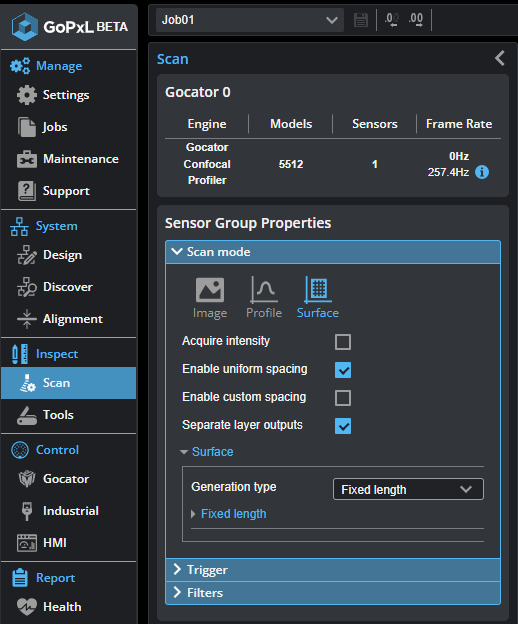Select the Surface scan mode icon

click(x=318, y=290)
